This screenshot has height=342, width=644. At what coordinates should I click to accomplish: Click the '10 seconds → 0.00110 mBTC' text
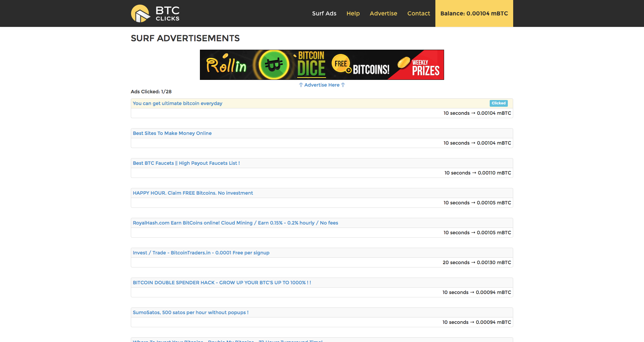point(478,173)
